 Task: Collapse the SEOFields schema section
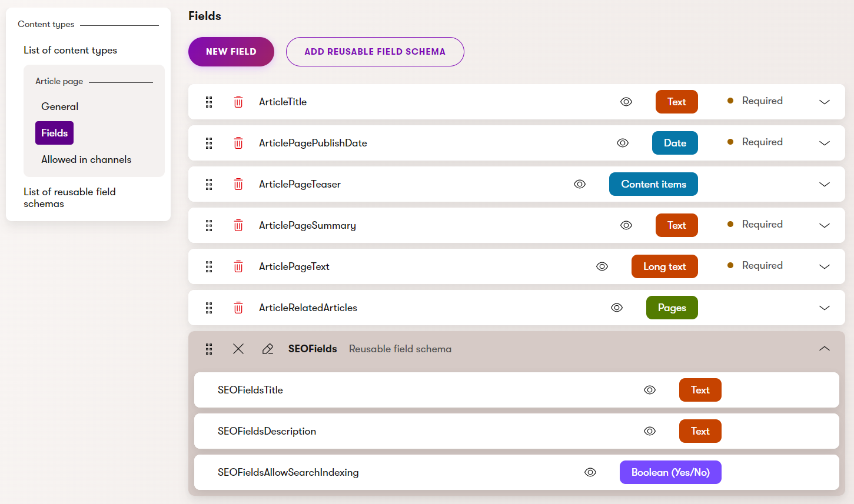click(x=825, y=349)
